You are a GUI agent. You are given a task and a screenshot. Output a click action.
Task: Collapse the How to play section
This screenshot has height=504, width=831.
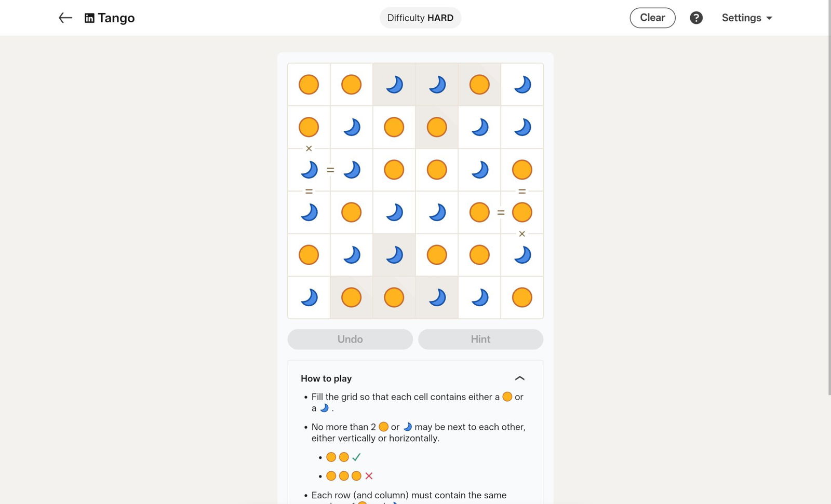pyautogui.click(x=519, y=378)
